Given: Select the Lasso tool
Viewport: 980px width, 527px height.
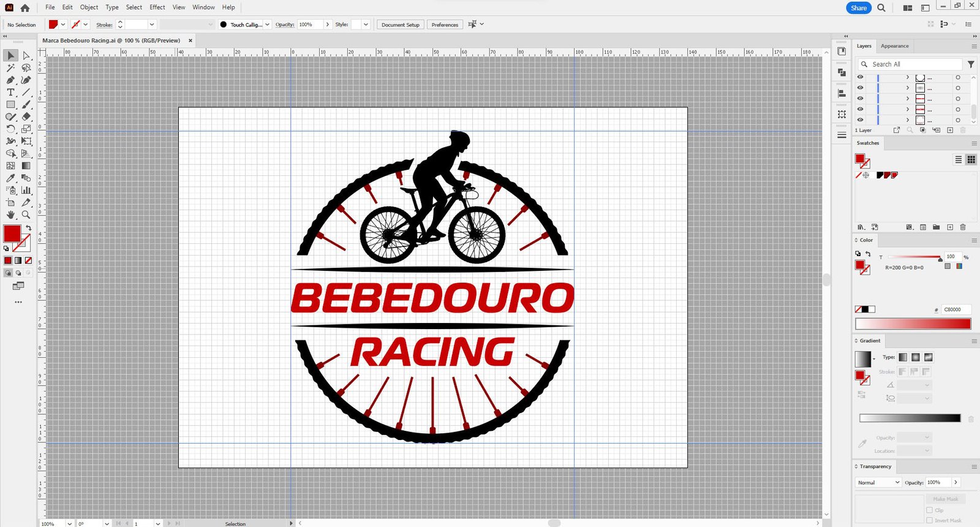Looking at the screenshot, I should [x=26, y=68].
